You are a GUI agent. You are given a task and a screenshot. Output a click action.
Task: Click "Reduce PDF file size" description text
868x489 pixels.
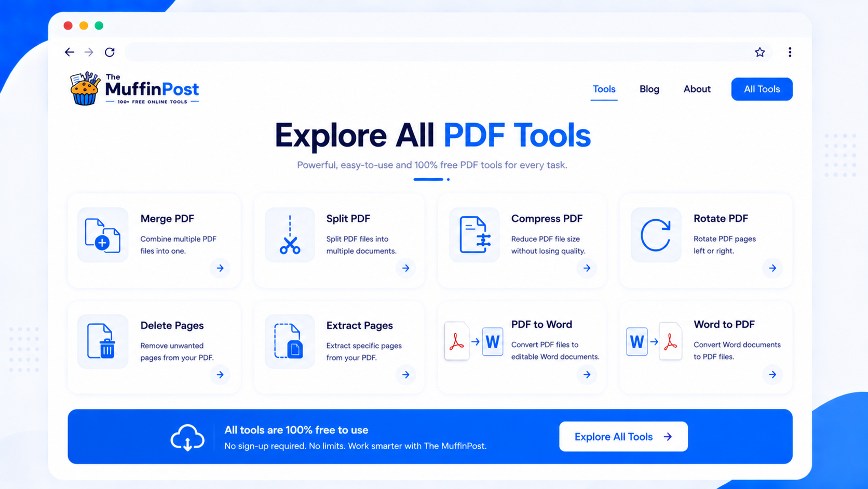(545, 239)
